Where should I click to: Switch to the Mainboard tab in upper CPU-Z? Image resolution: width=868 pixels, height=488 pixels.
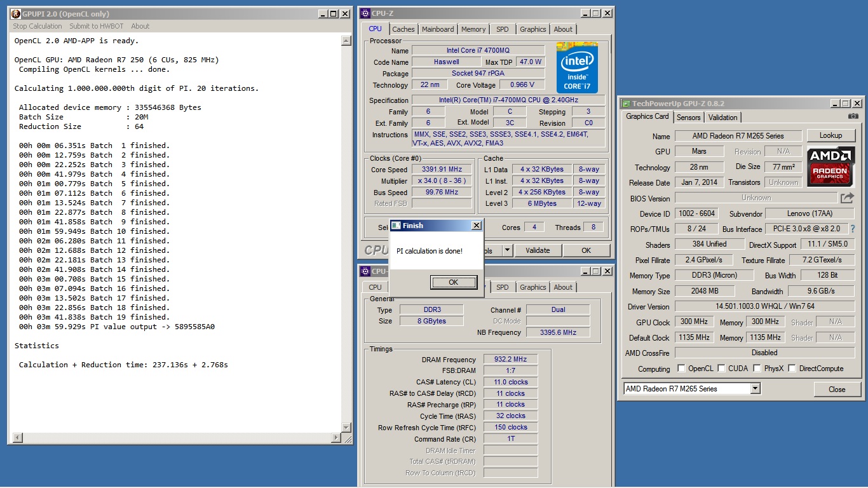pyautogui.click(x=438, y=29)
